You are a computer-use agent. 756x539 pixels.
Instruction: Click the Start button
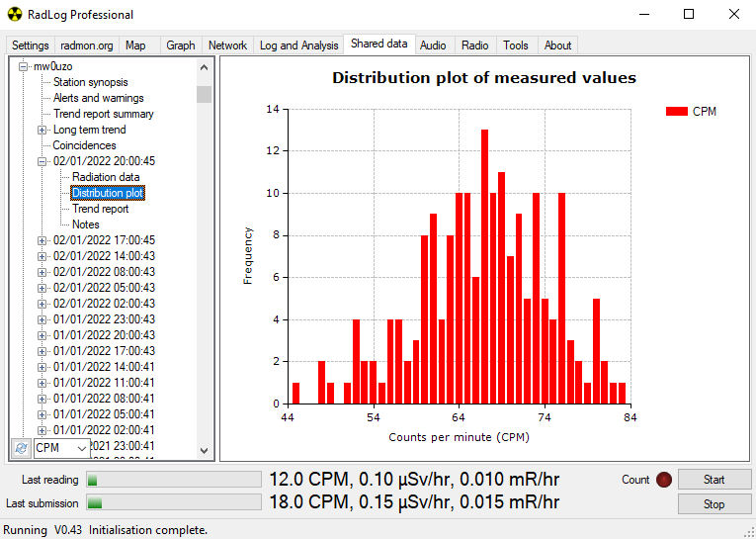tap(714, 480)
